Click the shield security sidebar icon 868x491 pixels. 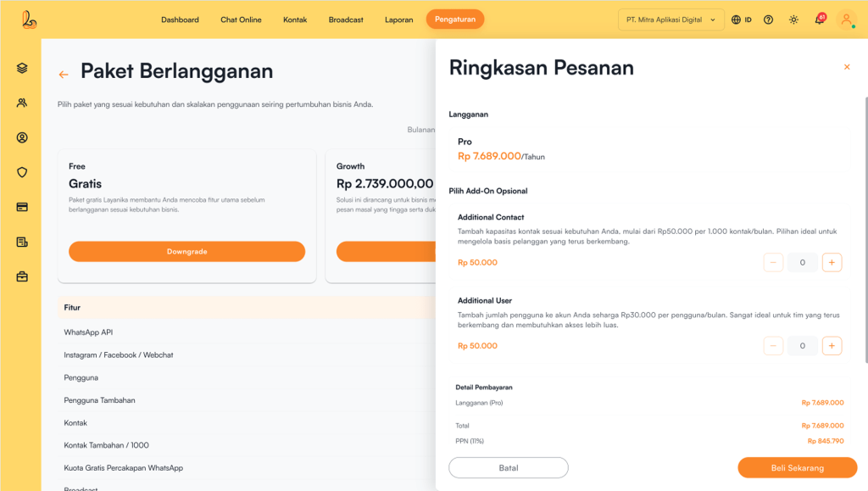(x=22, y=172)
